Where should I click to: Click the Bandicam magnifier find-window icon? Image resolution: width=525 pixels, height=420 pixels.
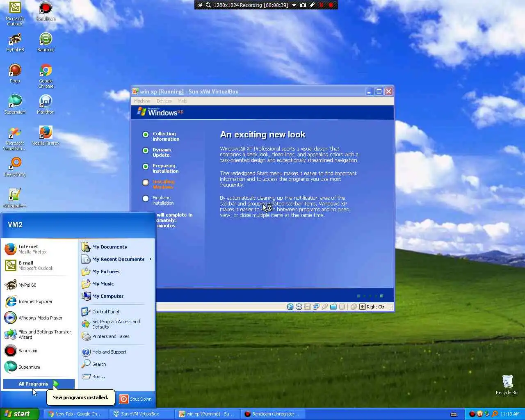(208, 5)
